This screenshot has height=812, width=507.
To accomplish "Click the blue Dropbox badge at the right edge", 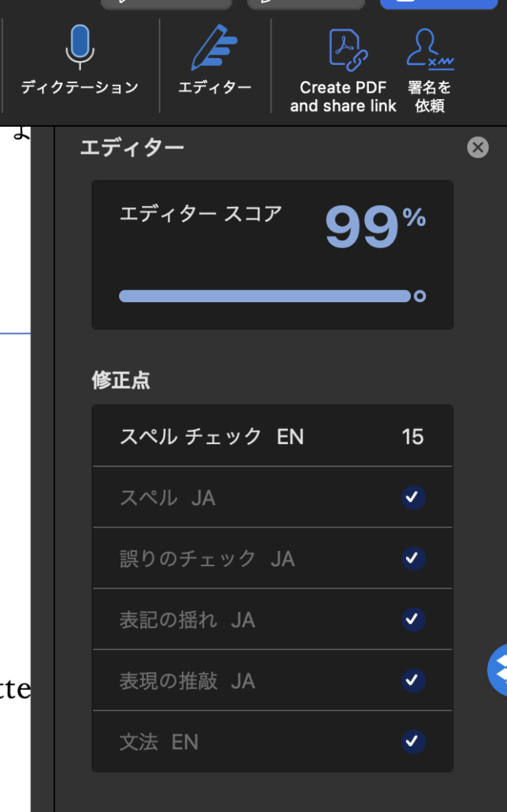I will [499, 670].
